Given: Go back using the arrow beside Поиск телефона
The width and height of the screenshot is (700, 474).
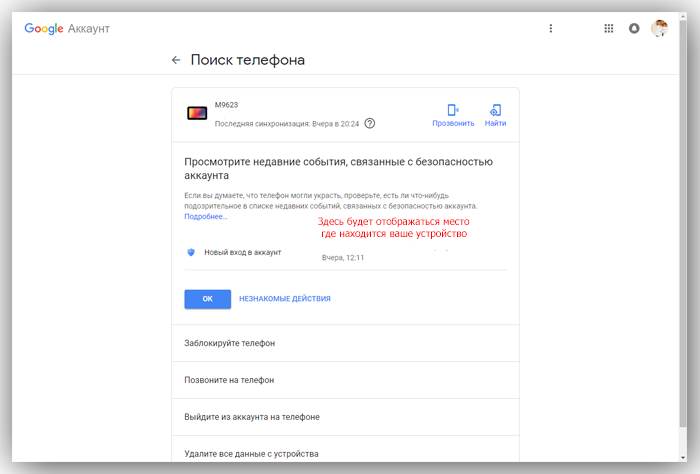Looking at the screenshot, I should click(176, 60).
